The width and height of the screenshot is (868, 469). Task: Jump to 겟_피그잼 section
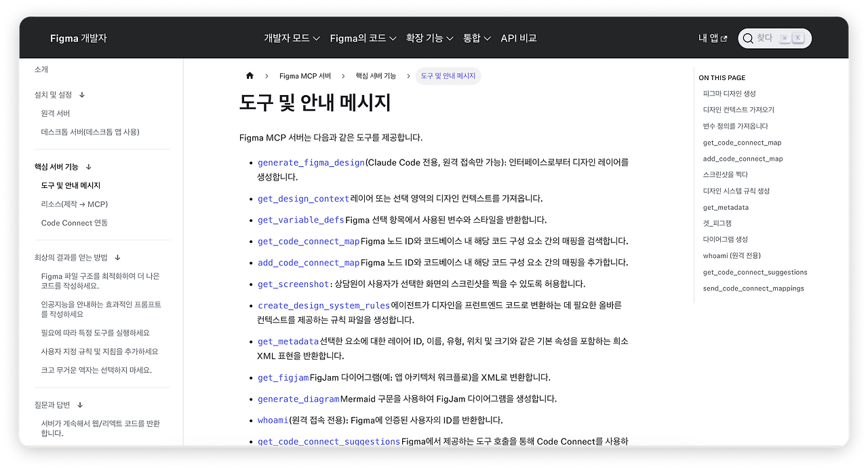tap(717, 223)
